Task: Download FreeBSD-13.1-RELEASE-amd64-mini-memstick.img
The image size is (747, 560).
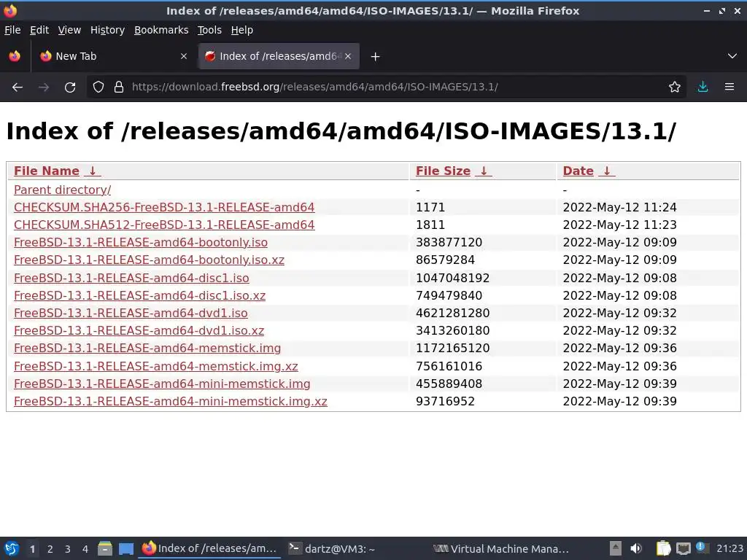Action: 162,384
